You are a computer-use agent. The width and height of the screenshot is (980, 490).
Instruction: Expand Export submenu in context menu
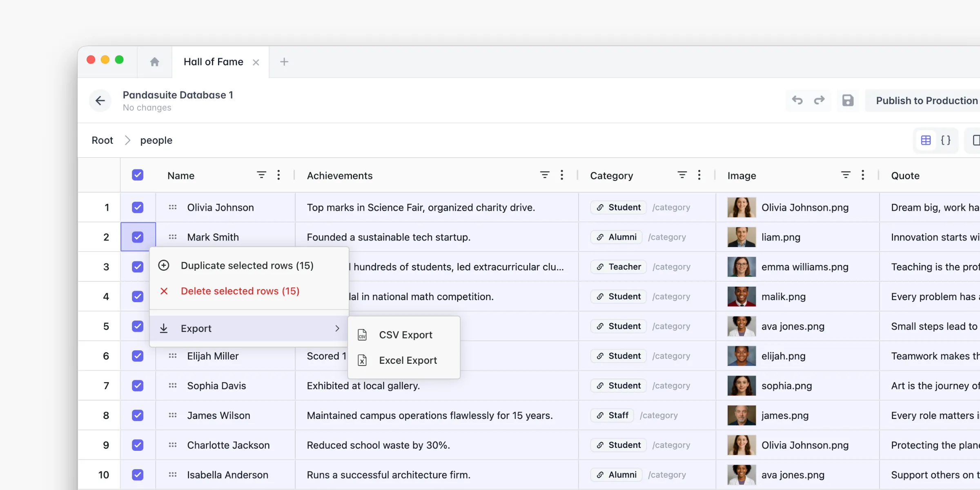coord(249,328)
